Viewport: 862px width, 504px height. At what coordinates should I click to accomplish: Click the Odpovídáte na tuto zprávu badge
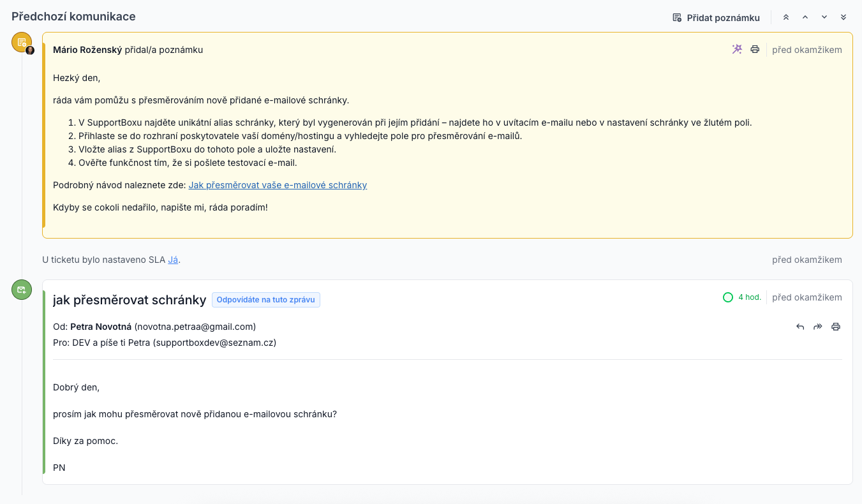click(266, 300)
